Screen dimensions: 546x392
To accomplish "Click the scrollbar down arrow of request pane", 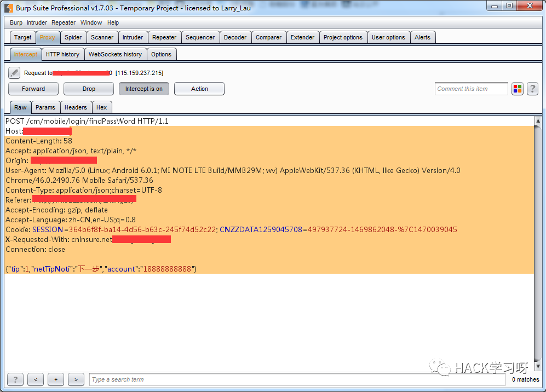I will 538,366.
